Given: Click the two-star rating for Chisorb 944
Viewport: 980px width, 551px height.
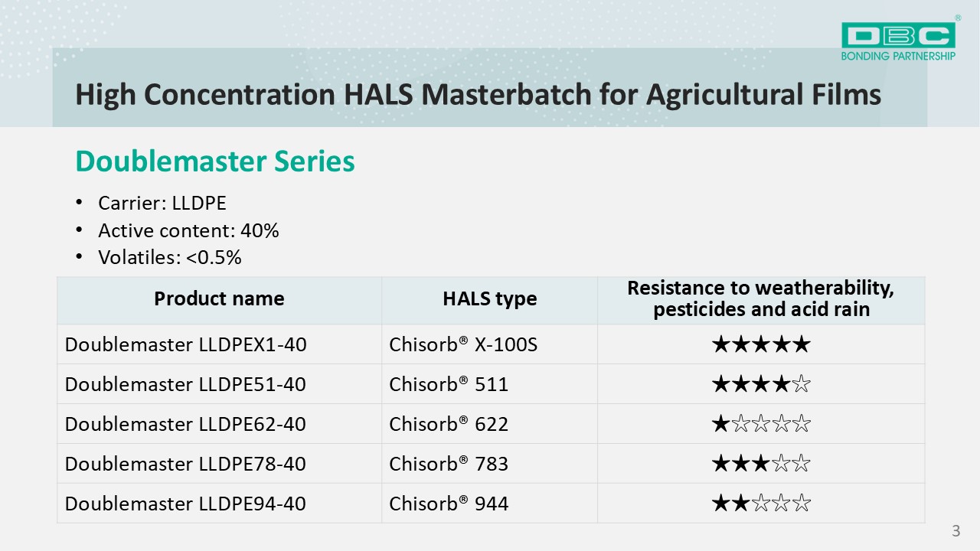Looking at the screenshot, I should pyautogui.click(x=761, y=504).
